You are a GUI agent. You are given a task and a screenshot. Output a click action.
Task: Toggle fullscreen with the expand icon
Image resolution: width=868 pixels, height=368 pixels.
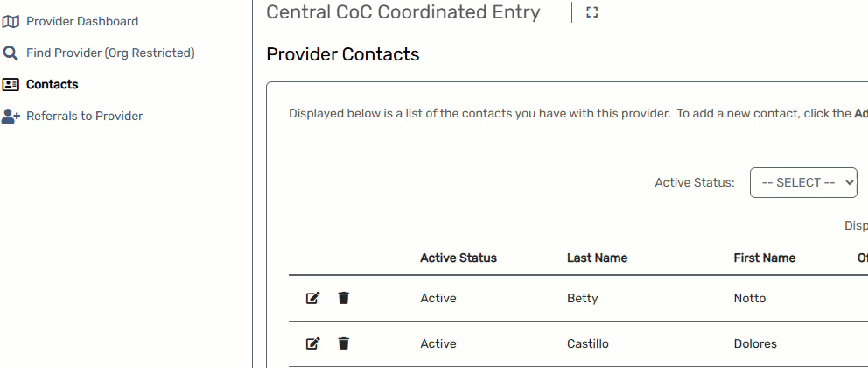point(592,12)
